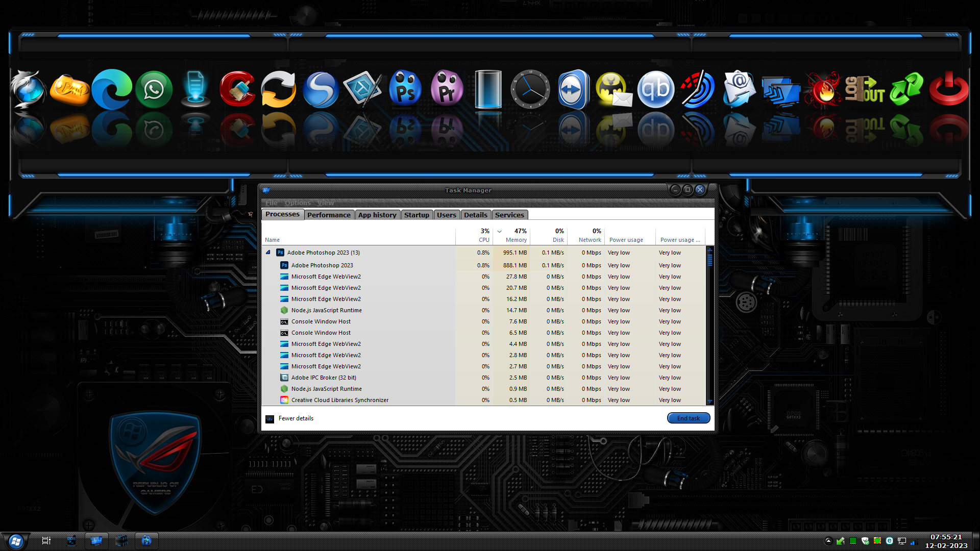The image size is (980, 551).
Task: Open the File menu in Task Manager
Action: (271, 203)
